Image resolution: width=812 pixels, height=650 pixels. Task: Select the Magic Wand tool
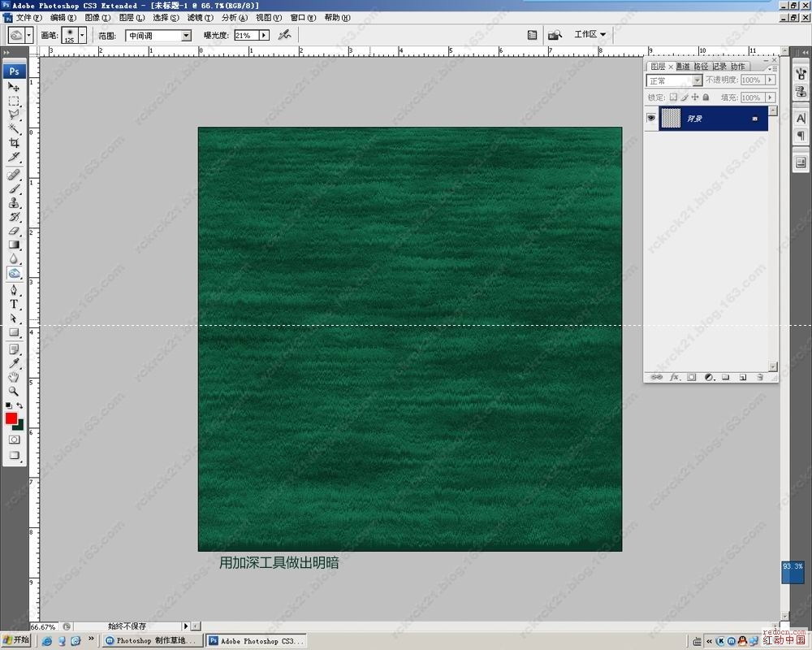tap(14, 128)
